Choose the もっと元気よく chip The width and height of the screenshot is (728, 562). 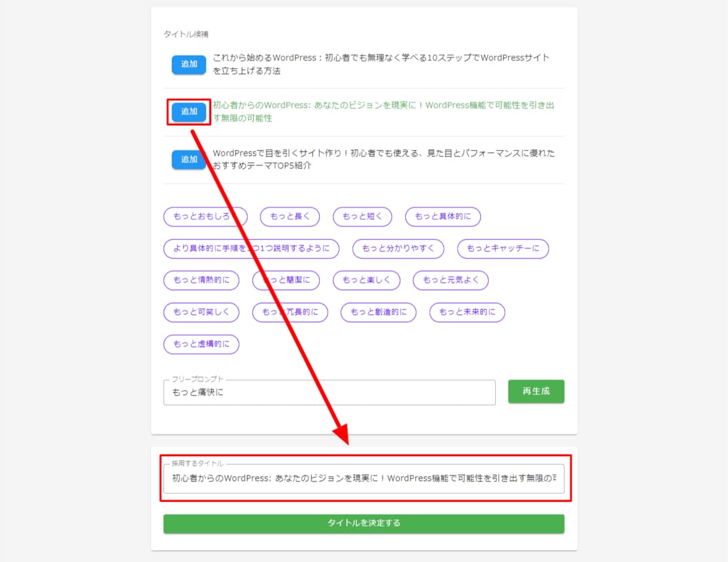451,280
